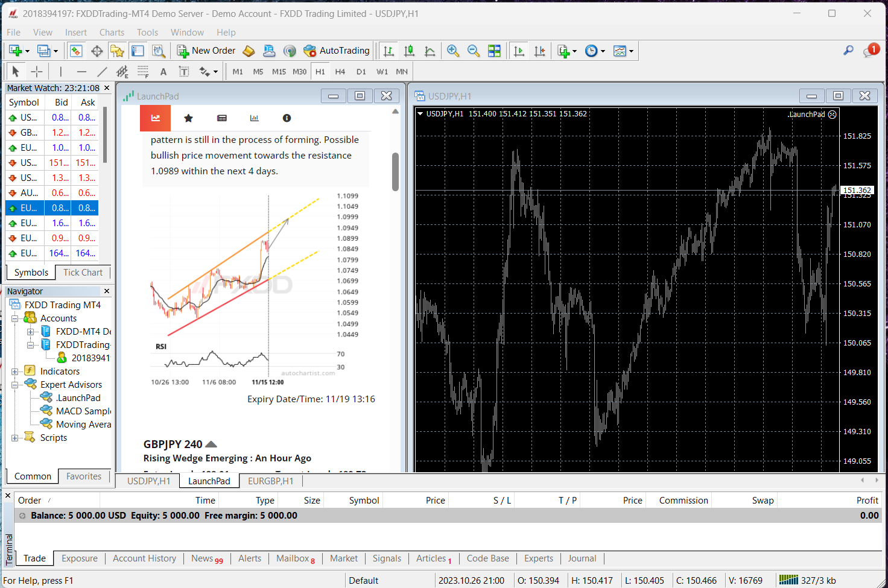Switch chart to bar chart mode
888x588 pixels.
click(388, 51)
